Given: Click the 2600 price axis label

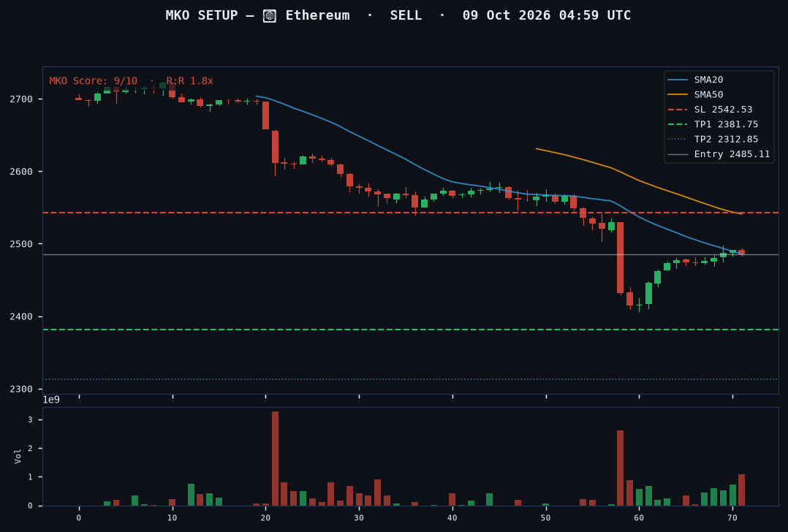Looking at the screenshot, I should (x=21, y=171).
